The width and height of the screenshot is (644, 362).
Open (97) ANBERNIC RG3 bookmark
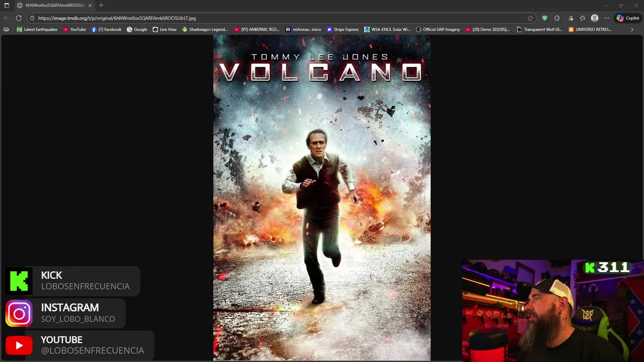pos(257,30)
